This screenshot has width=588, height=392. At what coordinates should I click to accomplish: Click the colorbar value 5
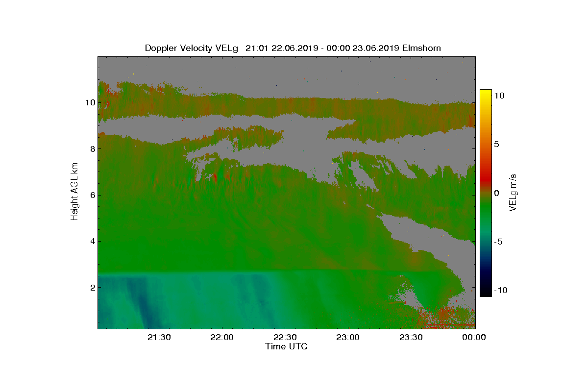pos(496,145)
